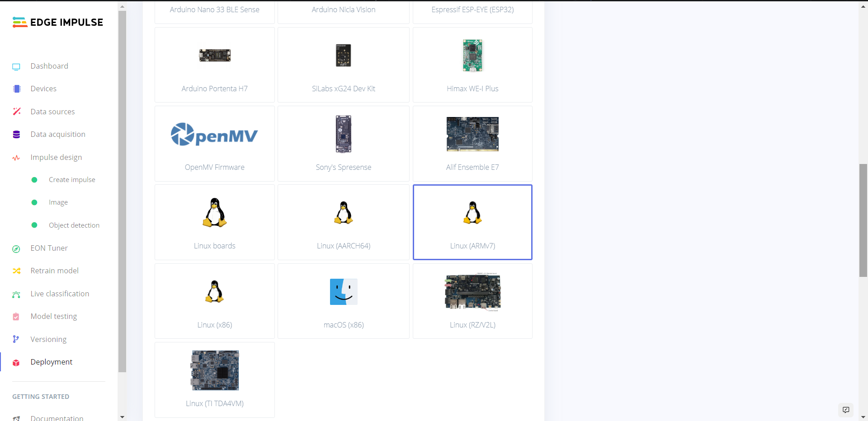Click the green status dot beside Object detection
The width and height of the screenshot is (868, 421).
click(34, 225)
